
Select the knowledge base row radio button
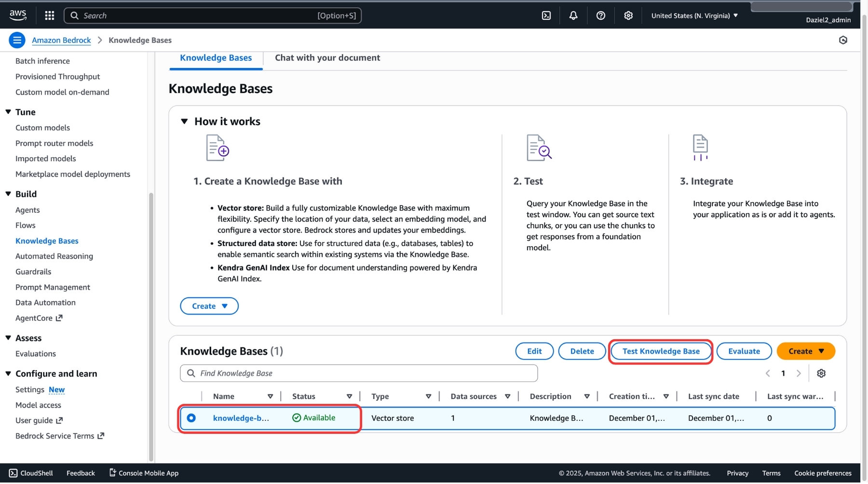click(191, 418)
